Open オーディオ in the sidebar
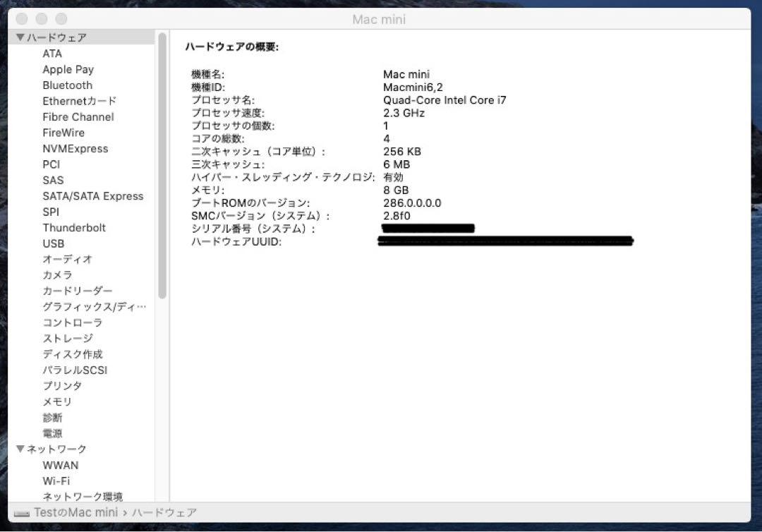The image size is (762, 532). 67,259
